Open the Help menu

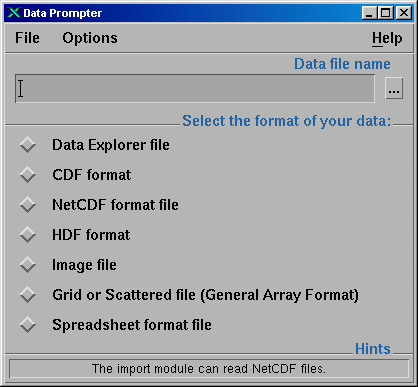[x=387, y=38]
